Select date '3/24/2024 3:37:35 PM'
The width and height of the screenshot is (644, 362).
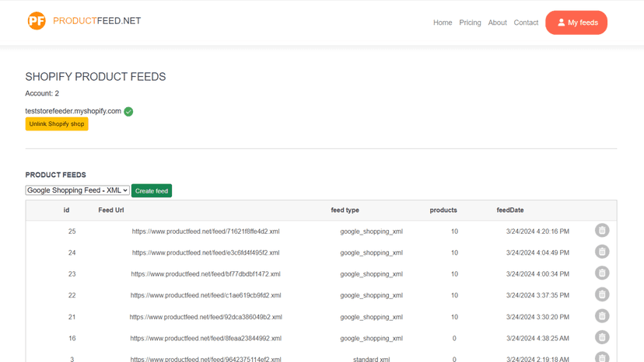(x=537, y=295)
